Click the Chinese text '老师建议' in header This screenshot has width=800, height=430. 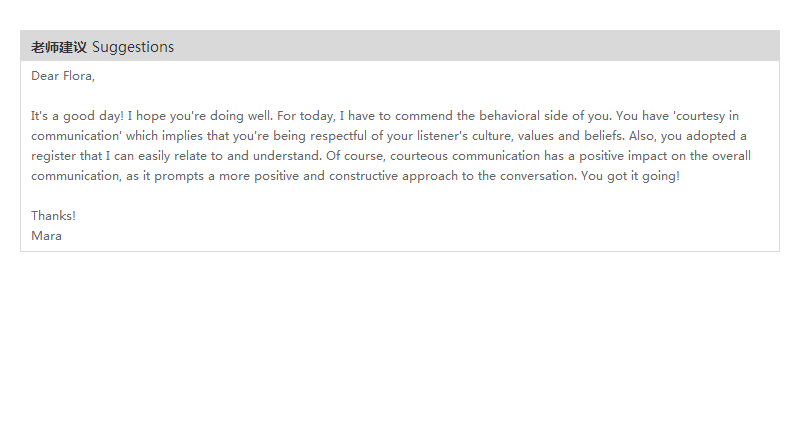coord(59,47)
